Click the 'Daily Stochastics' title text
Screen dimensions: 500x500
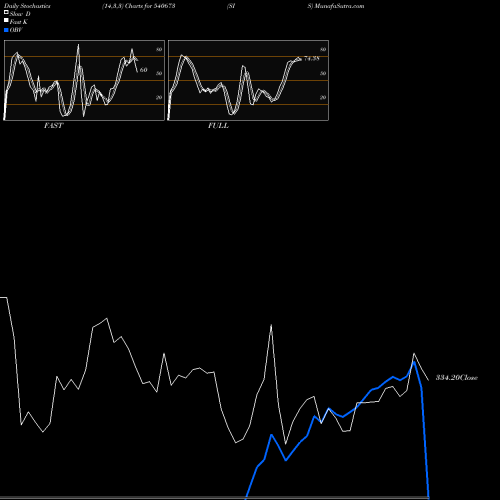point(27,6)
